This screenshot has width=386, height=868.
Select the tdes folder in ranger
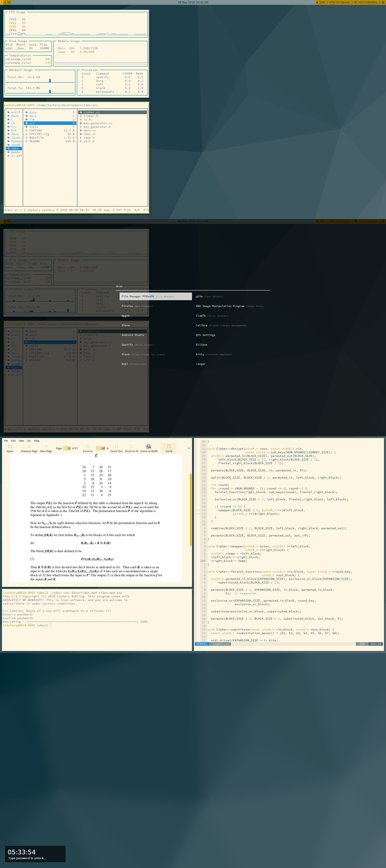coord(14,149)
